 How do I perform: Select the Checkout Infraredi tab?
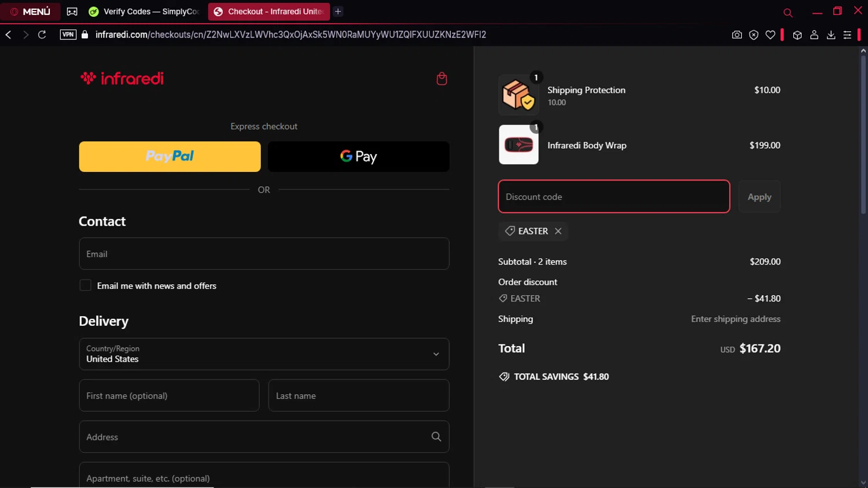[x=269, y=12]
